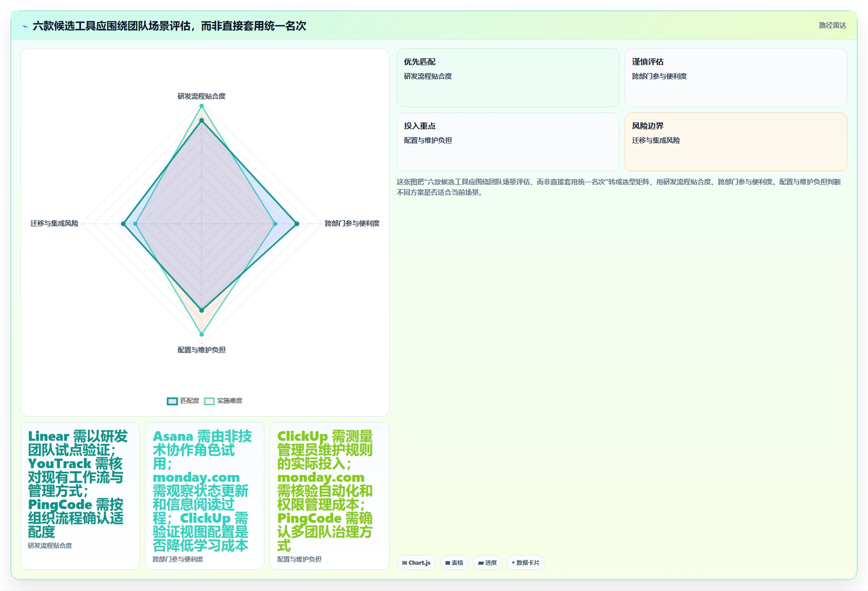Open the 优先匹配 card
Screen dimensions: 868x591
[x=508, y=78]
